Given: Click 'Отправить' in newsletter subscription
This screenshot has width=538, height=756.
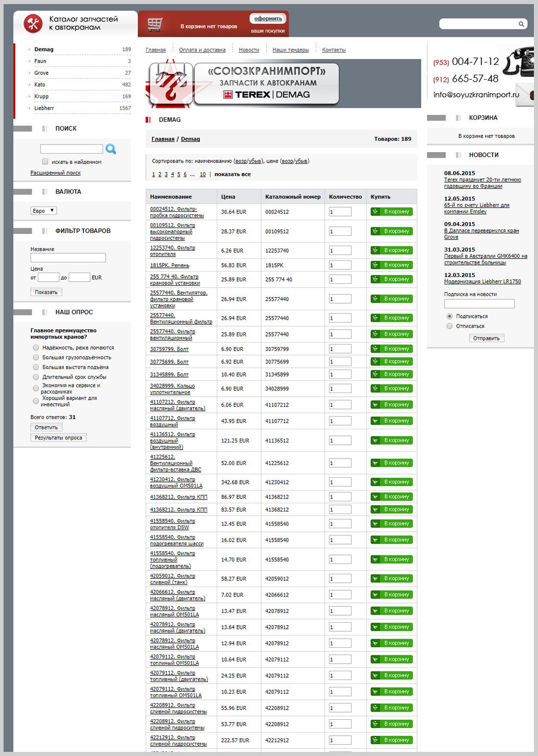Looking at the screenshot, I should (x=486, y=338).
